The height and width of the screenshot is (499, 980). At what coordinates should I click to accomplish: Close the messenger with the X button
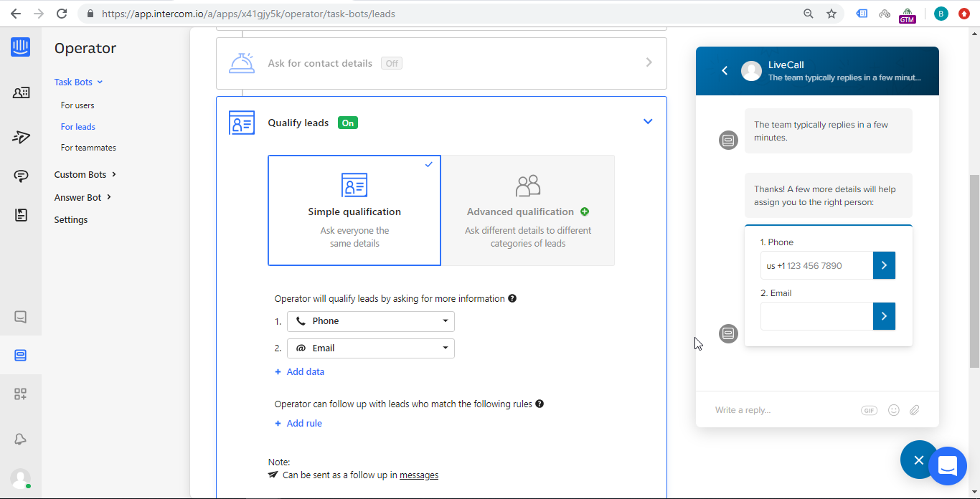click(x=919, y=460)
